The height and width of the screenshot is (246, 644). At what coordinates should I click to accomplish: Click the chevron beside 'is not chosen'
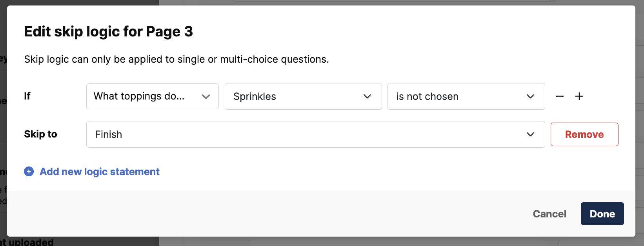click(x=530, y=96)
